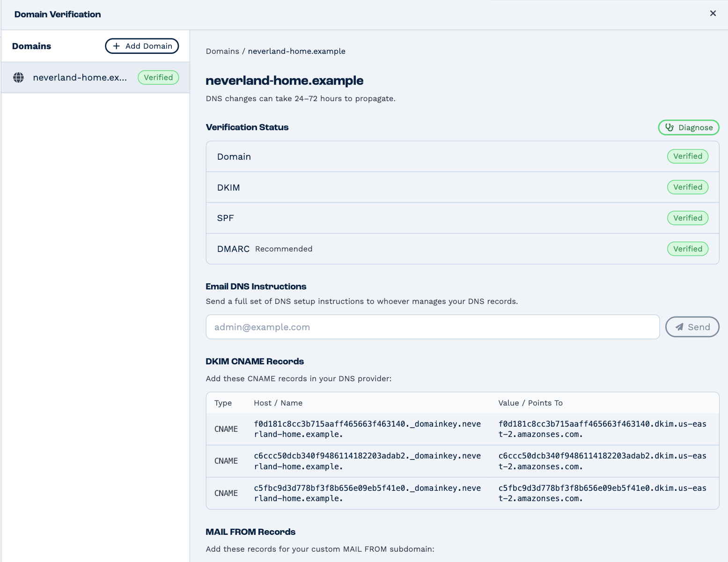Click the c6ccc50d... _domainkey host name cell
Image resolution: width=728 pixels, height=562 pixels.
pyautogui.click(x=368, y=461)
